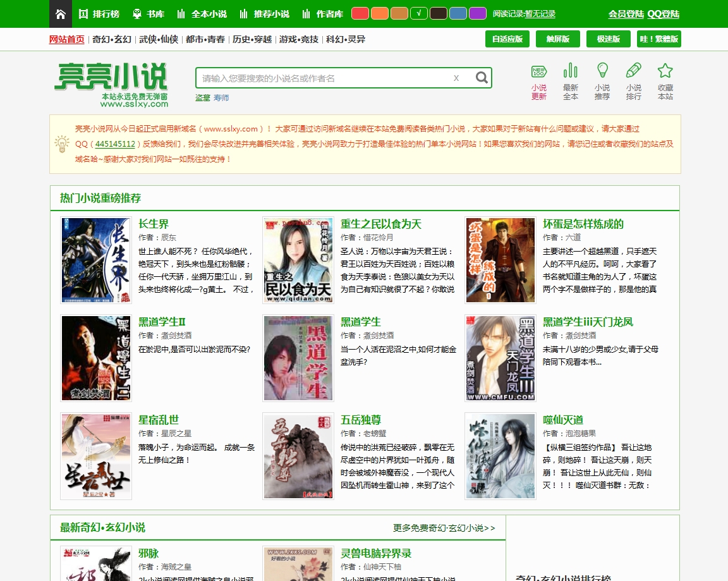Screen dimensions: 728x581
Task: Select the checked green theme swatch
Action: tap(419, 13)
